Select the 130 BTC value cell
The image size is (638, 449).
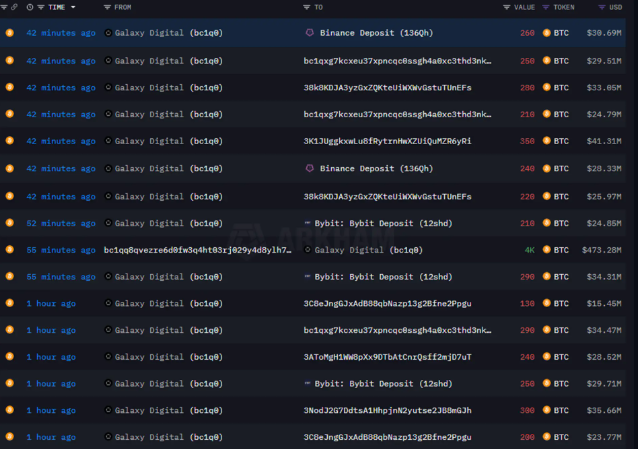527,303
